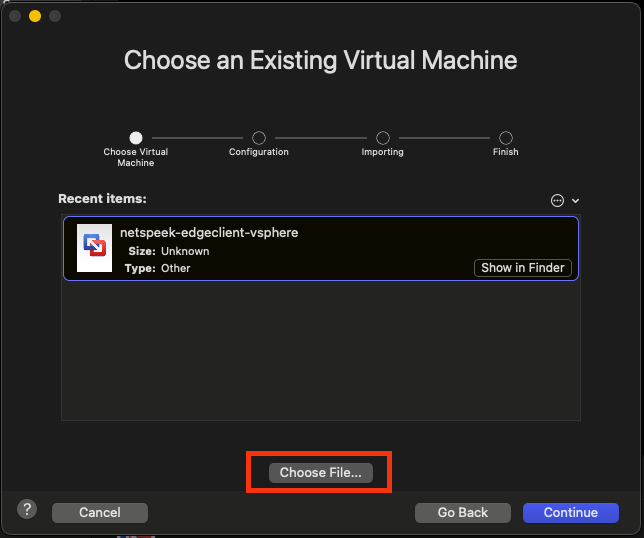The image size is (644, 538).
Task: Click the Configuration step circle
Action: (259, 138)
